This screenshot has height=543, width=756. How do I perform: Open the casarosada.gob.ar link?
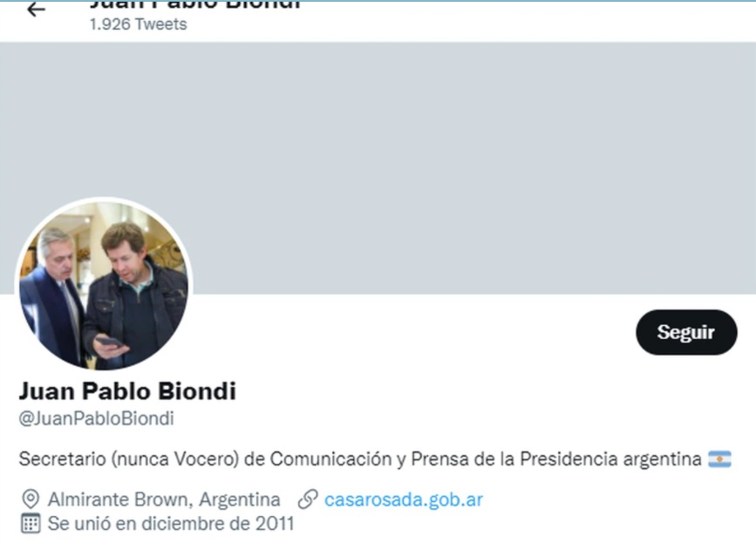click(x=404, y=499)
